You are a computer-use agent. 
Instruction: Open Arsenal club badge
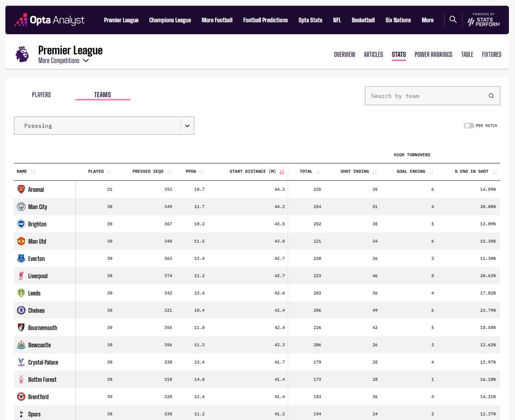21,189
